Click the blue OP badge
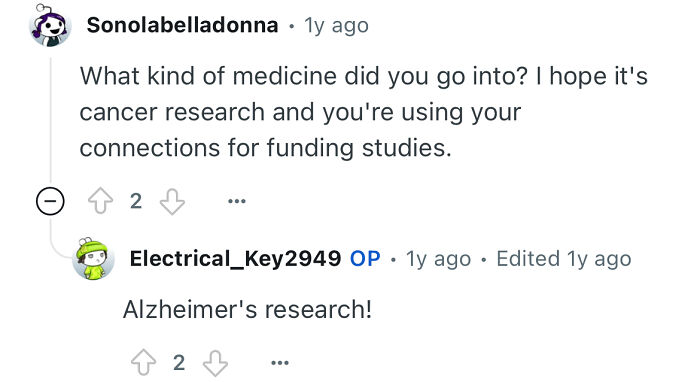700x382 pixels. coord(365,258)
